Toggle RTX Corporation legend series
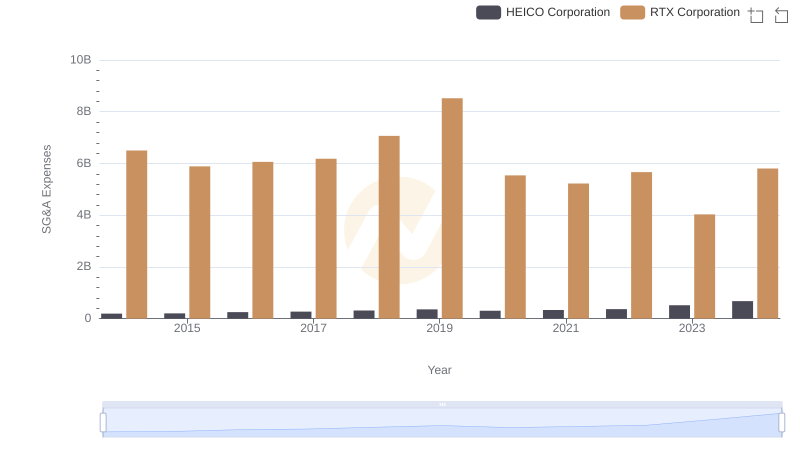The width and height of the screenshot is (800, 461). click(680, 12)
